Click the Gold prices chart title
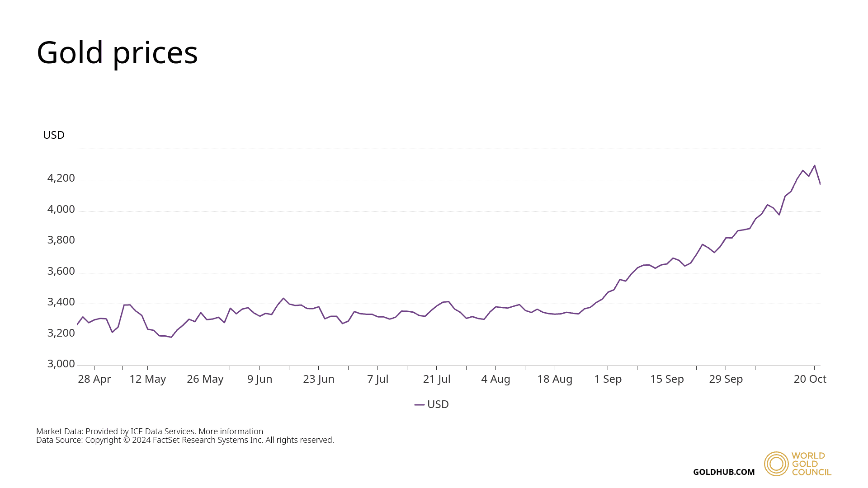The image size is (868, 488). click(117, 52)
